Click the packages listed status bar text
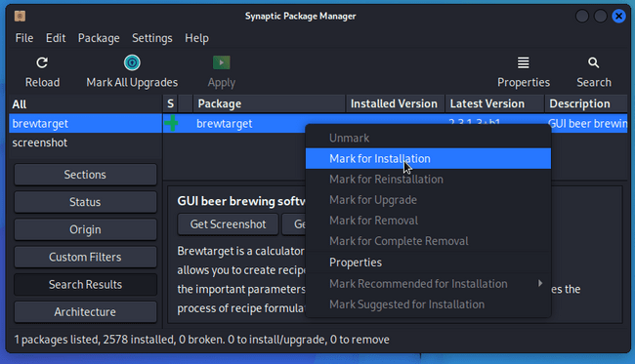Viewport: 635px width, 364px height. pos(201,340)
